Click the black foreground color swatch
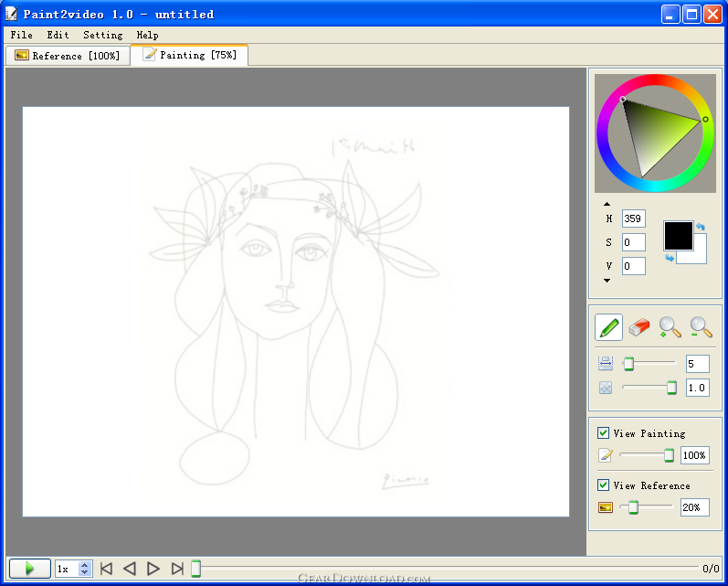 (679, 236)
